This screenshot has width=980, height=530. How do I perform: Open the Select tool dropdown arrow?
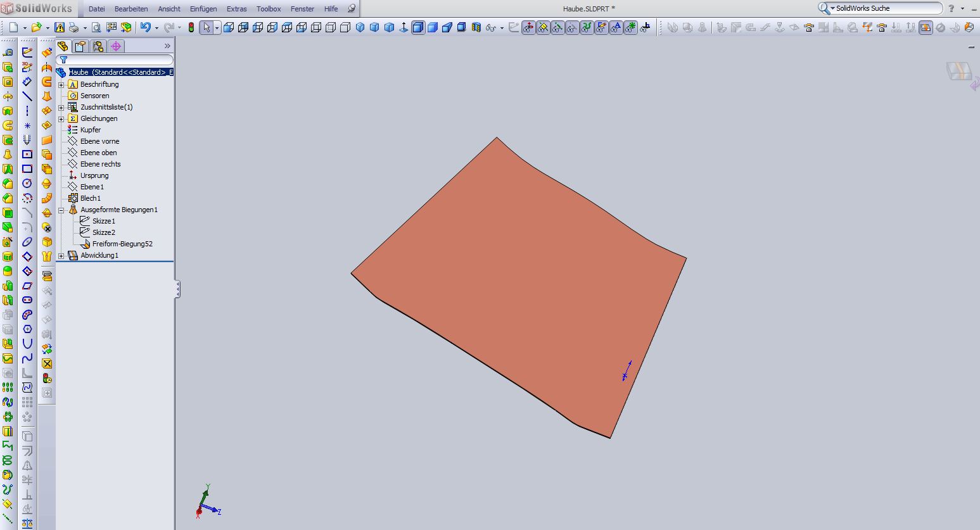[217, 28]
